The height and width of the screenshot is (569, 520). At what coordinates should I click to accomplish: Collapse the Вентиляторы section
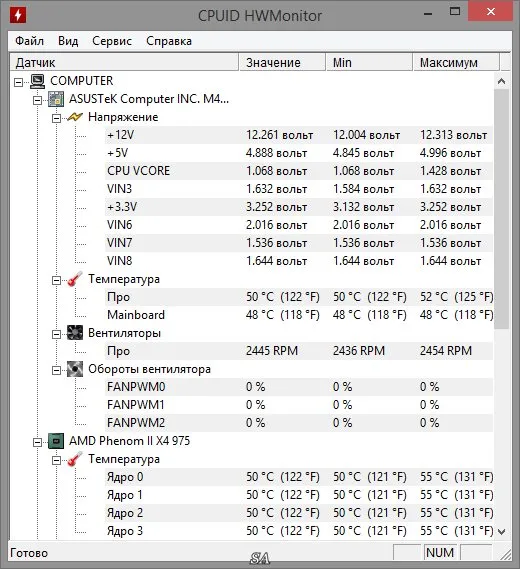56,334
